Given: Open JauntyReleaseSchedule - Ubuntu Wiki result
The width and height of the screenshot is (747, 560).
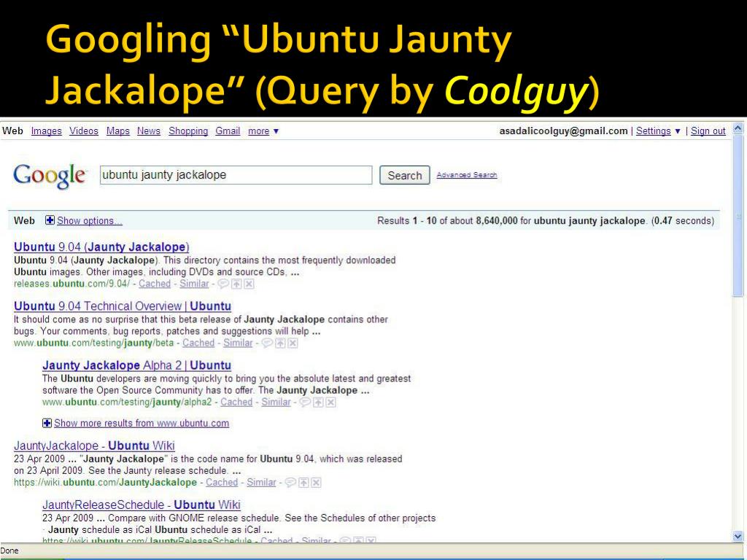Looking at the screenshot, I should 142,505.
